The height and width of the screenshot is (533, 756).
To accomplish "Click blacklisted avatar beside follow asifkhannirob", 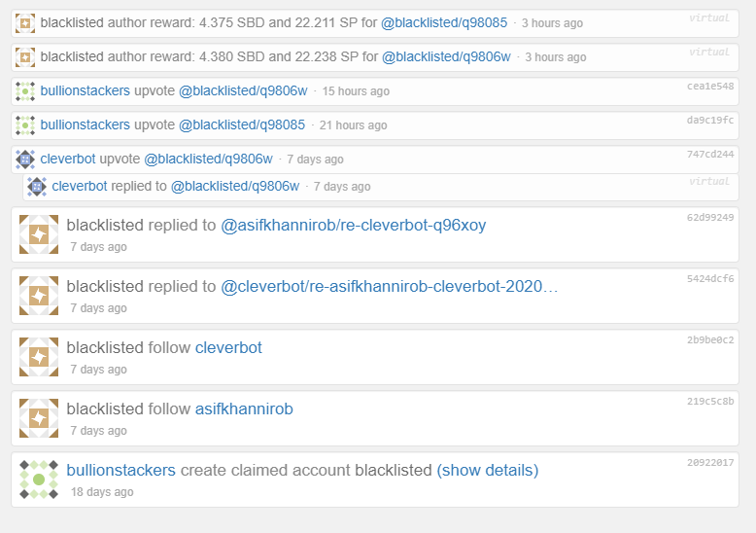I will [39, 418].
